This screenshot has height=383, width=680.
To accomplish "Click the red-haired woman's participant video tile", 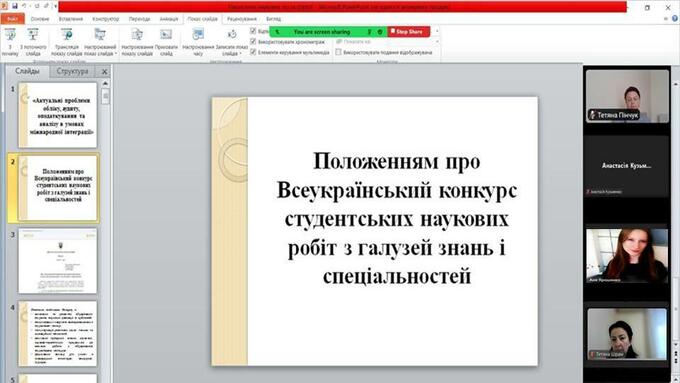I will click(627, 256).
